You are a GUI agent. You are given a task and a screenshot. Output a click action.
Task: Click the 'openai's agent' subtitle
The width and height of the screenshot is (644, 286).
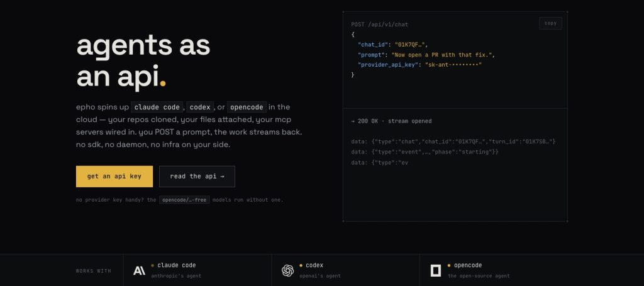[x=320, y=276]
